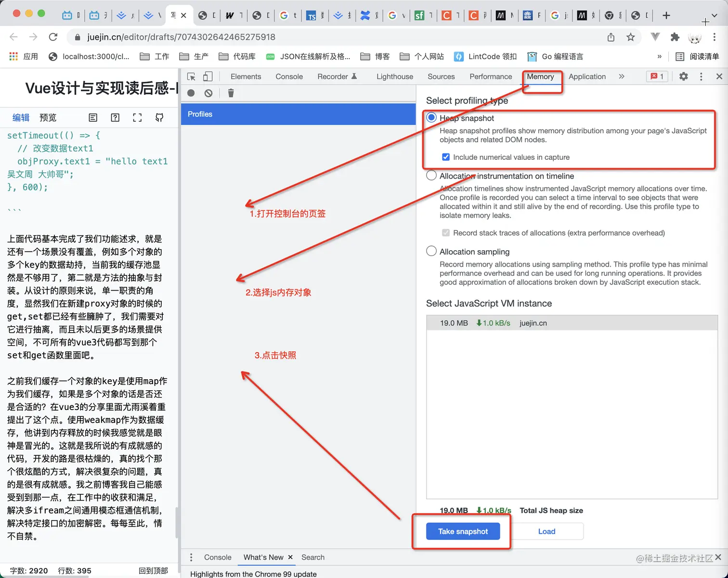Open the LintCode 领扣 bookmark

coord(485,56)
